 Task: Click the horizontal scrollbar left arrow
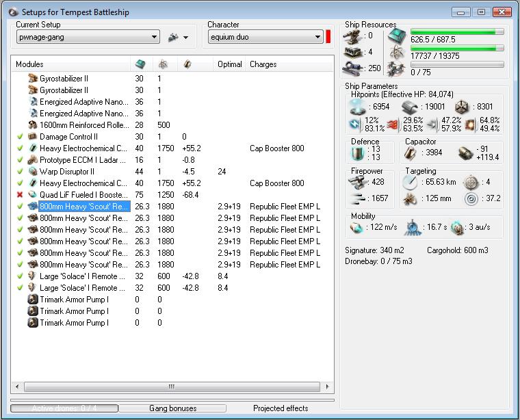[17, 386]
